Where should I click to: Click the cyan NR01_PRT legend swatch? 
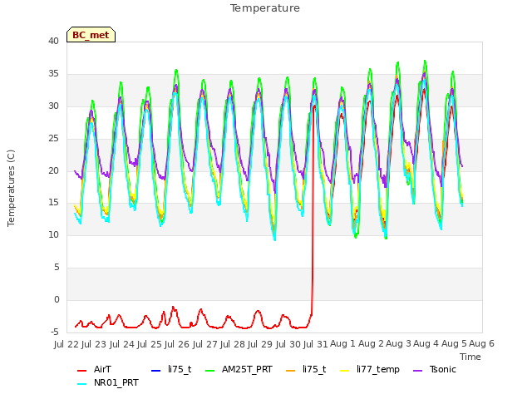(x=81, y=383)
